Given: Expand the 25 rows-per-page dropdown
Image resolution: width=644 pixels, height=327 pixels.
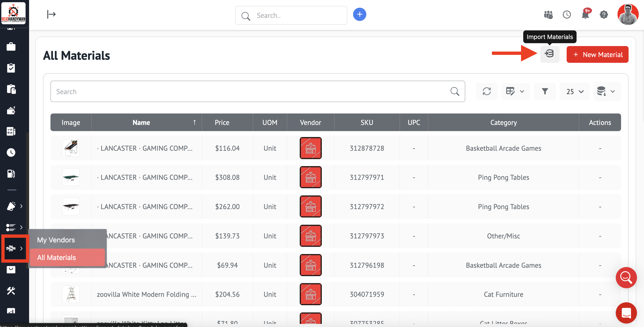Looking at the screenshot, I should pos(575,91).
